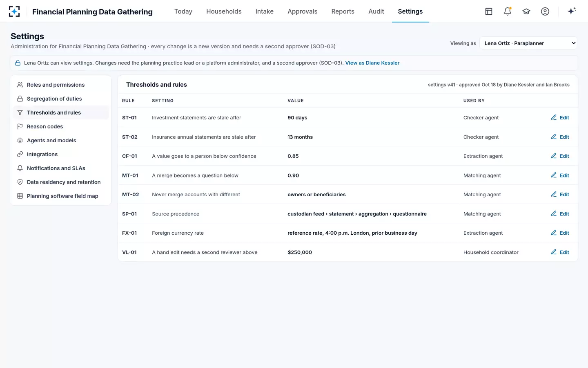Select the Settings tab
The height and width of the screenshot is (368, 588).
coord(410,11)
